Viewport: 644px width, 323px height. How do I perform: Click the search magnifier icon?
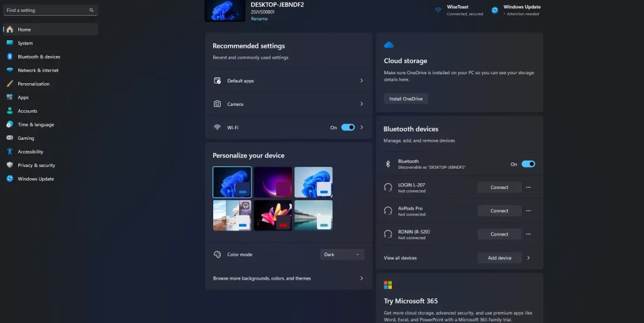[x=91, y=10]
